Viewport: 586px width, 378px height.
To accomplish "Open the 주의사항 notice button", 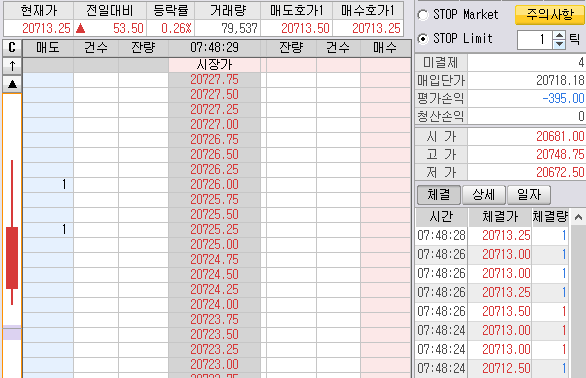I will (x=549, y=15).
